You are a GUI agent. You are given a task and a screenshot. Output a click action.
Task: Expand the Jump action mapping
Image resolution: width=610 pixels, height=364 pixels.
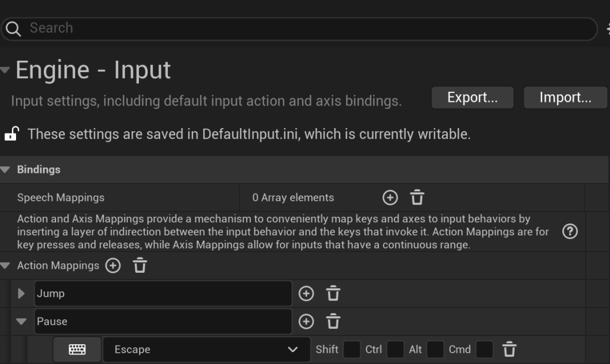point(21,294)
